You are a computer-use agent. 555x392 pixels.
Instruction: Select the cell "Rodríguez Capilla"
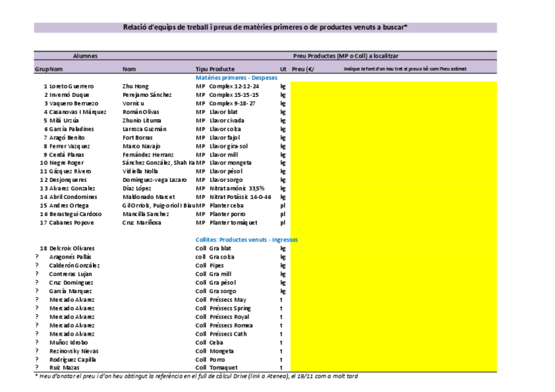(73, 359)
